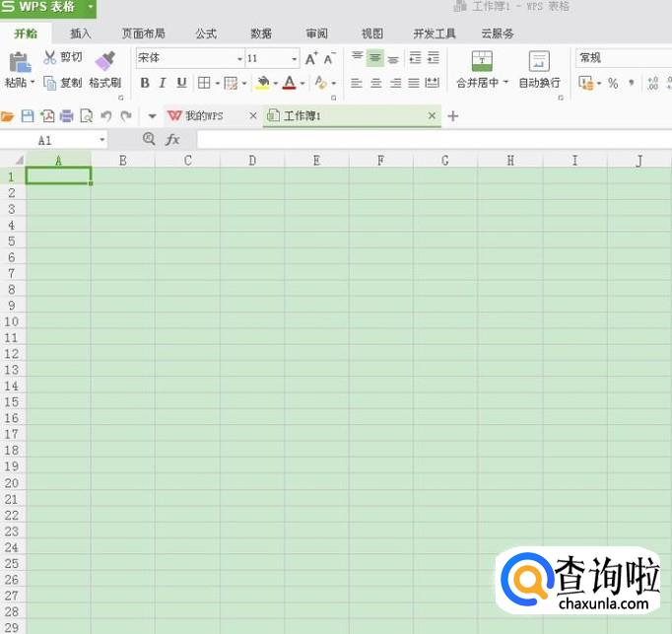Toggle Italic formatting
Viewport: 672px width, 634px height.
163,83
